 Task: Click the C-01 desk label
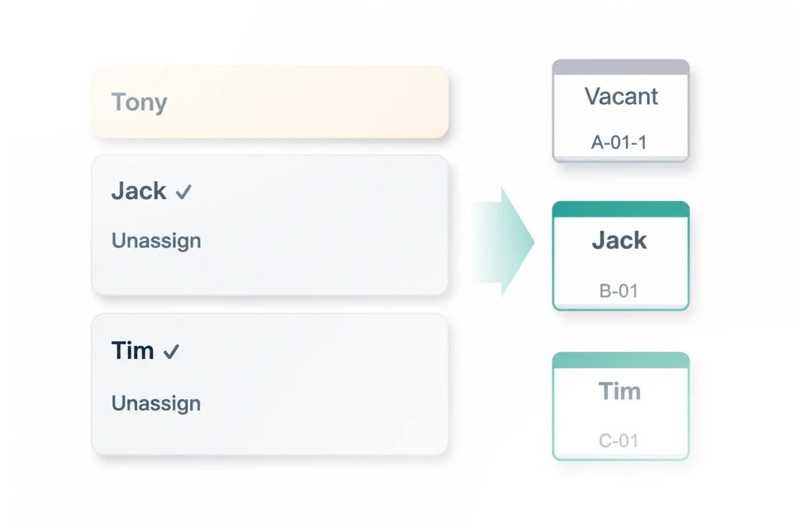coord(619,440)
